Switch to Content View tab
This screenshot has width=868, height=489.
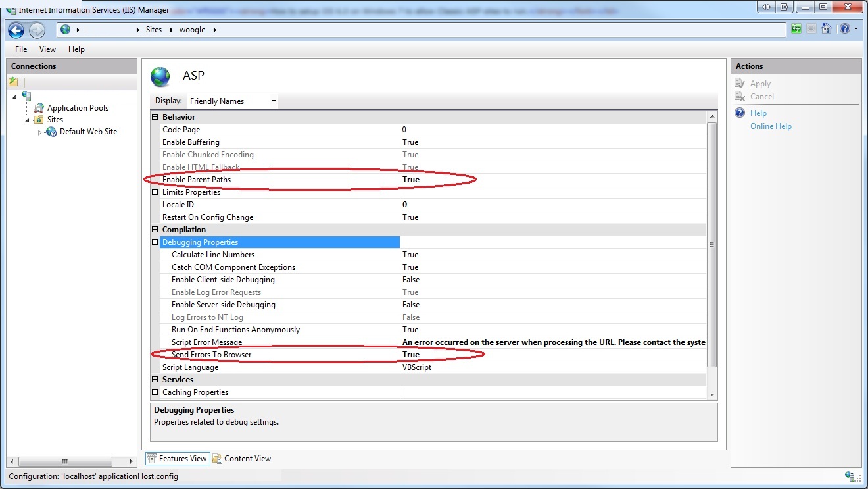click(x=241, y=459)
